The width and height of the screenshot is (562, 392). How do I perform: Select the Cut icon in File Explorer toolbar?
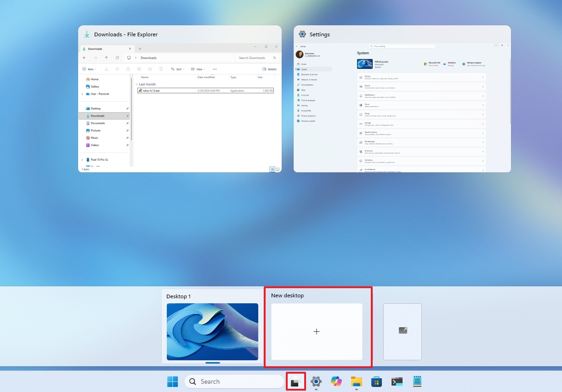(107, 69)
